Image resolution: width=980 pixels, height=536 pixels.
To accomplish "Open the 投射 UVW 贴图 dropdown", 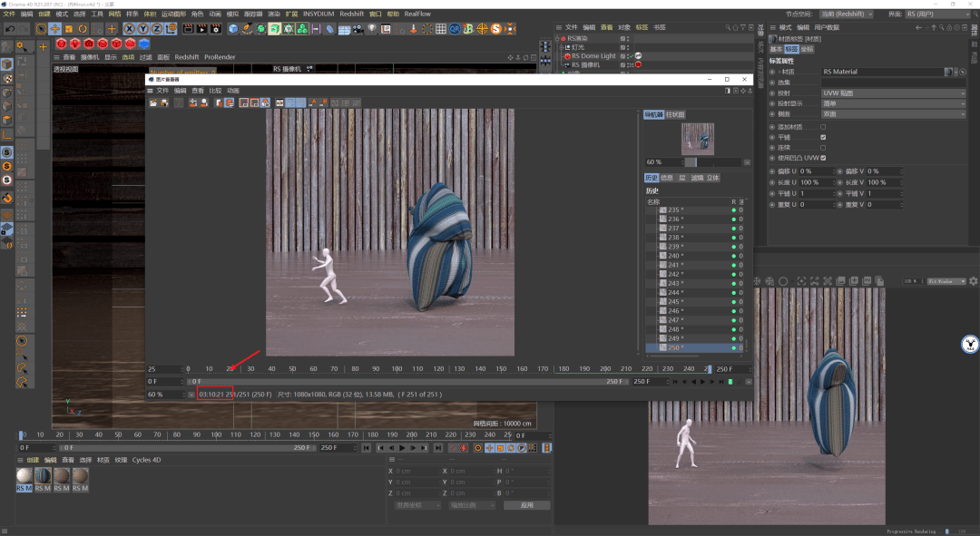I will point(893,93).
